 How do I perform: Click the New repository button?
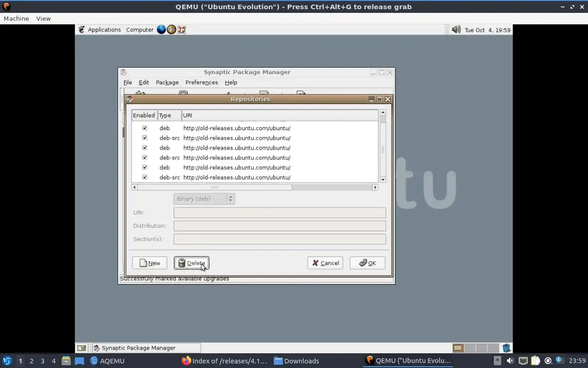150,263
